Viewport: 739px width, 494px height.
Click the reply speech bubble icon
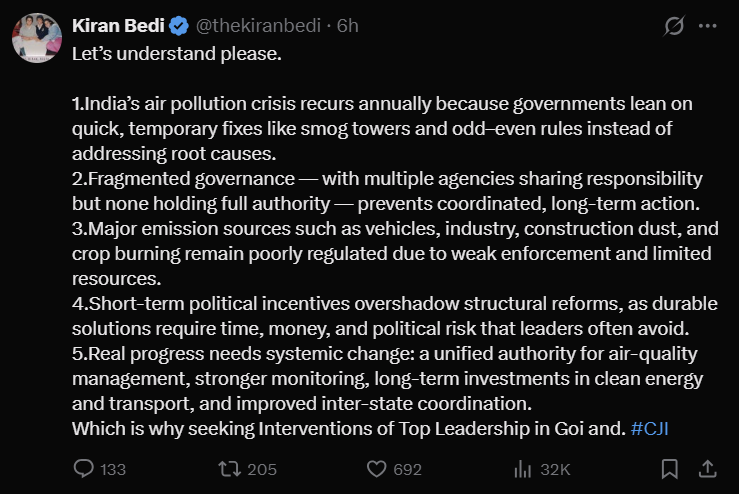pos(85,468)
